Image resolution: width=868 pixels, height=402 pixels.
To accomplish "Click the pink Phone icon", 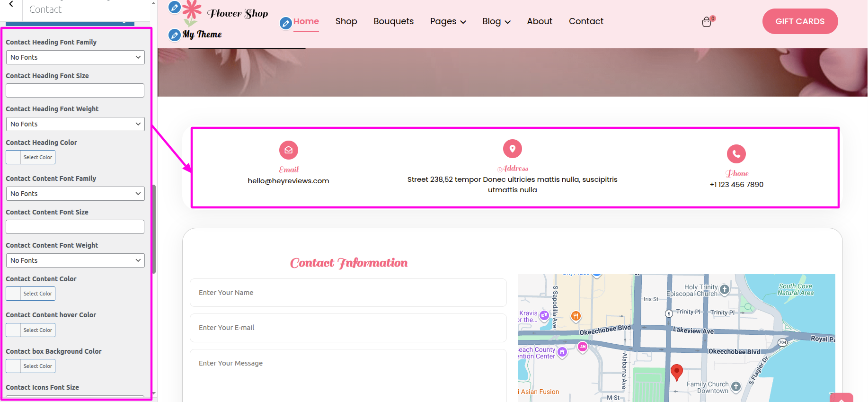I will (x=736, y=154).
